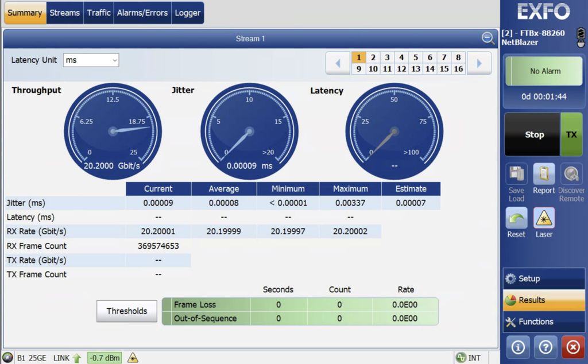This screenshot has width=588, height=364.
Task: Open the Latency Unit dropdown
Action: point(91,60)
